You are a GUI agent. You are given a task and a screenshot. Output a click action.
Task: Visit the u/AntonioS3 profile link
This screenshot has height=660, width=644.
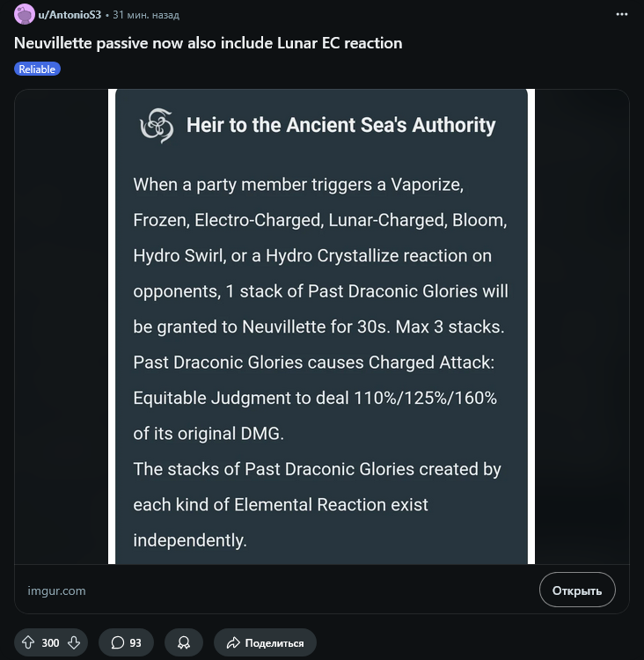[x=70, y=15]
